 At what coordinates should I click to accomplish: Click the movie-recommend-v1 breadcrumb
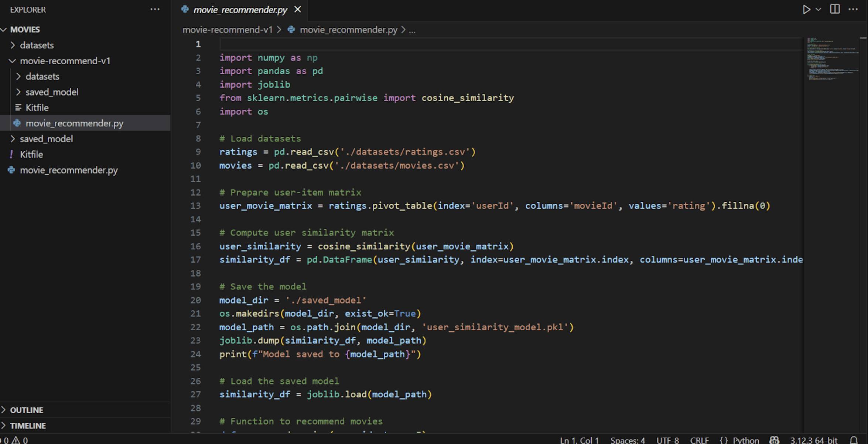coord(227,30)
